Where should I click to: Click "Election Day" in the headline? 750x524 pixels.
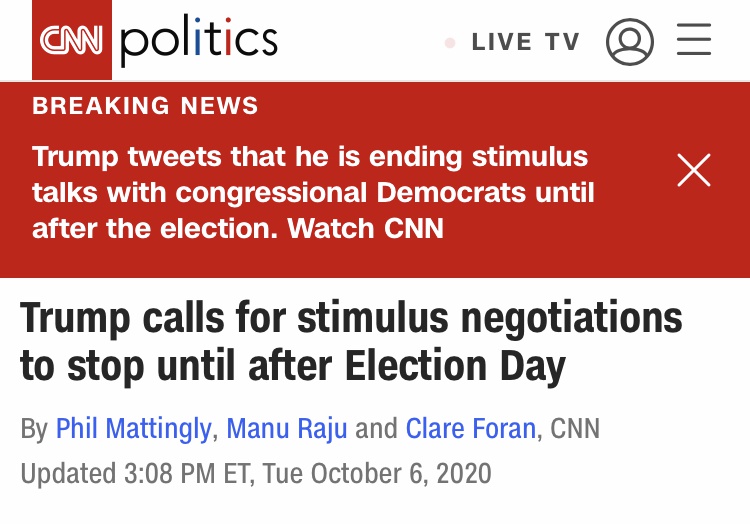click(456, 367)
